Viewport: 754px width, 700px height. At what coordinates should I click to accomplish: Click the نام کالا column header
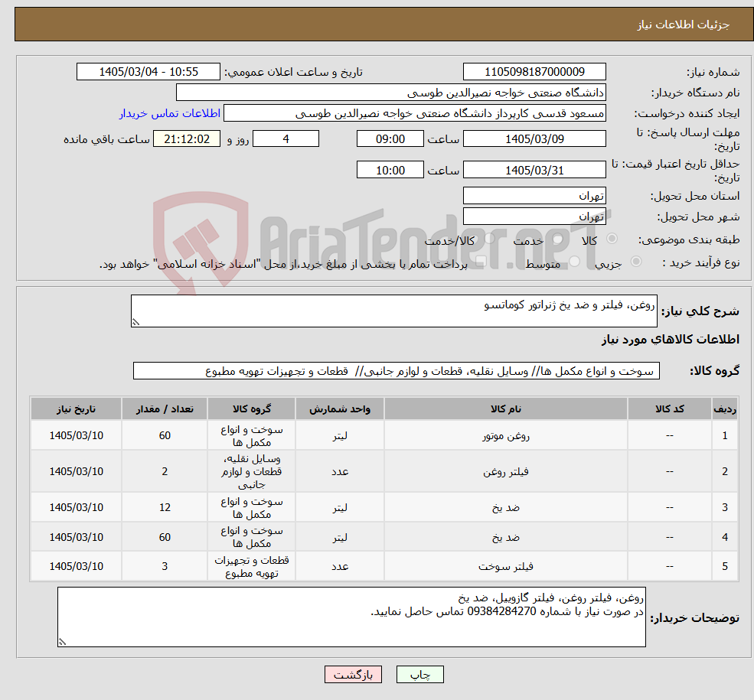coord(506,409)
